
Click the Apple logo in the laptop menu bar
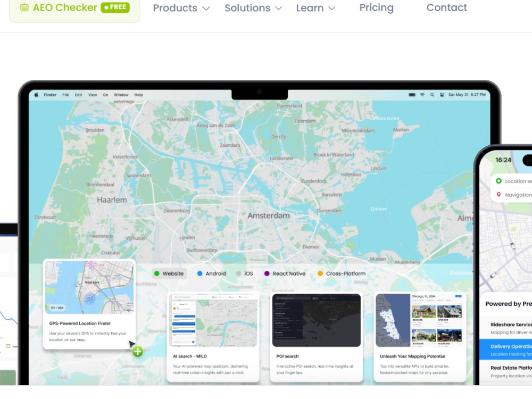pos(36,95)
